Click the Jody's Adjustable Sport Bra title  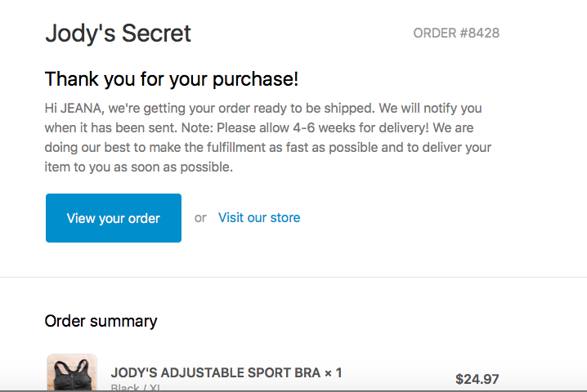point(216,372)
